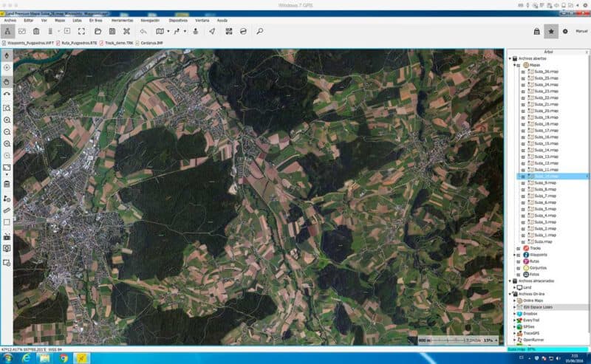Select the zoom window tool in left sidebar
Image resolution: width=591 pixels, height=364 pixels.
point(7,108)
